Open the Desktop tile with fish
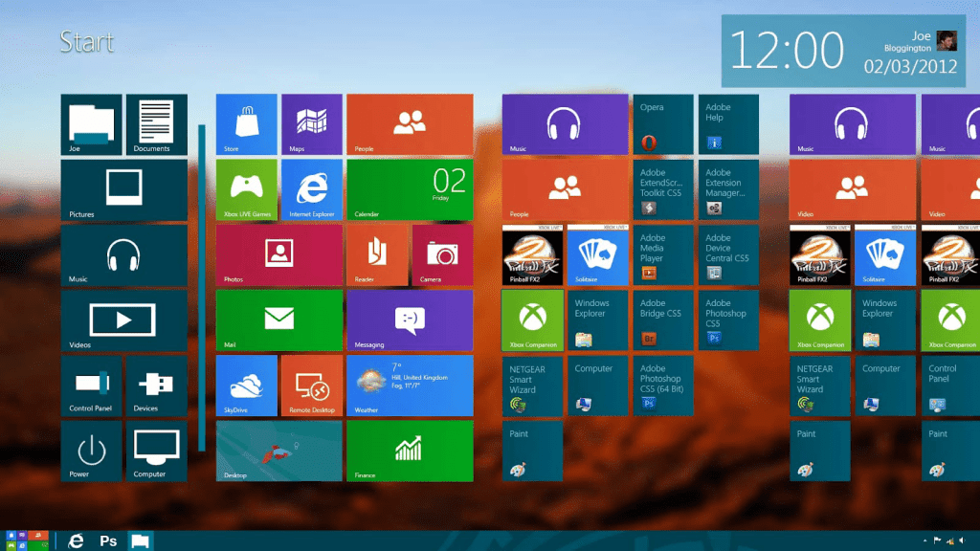This screenshot has height=551, width=980. coord(278,451)
